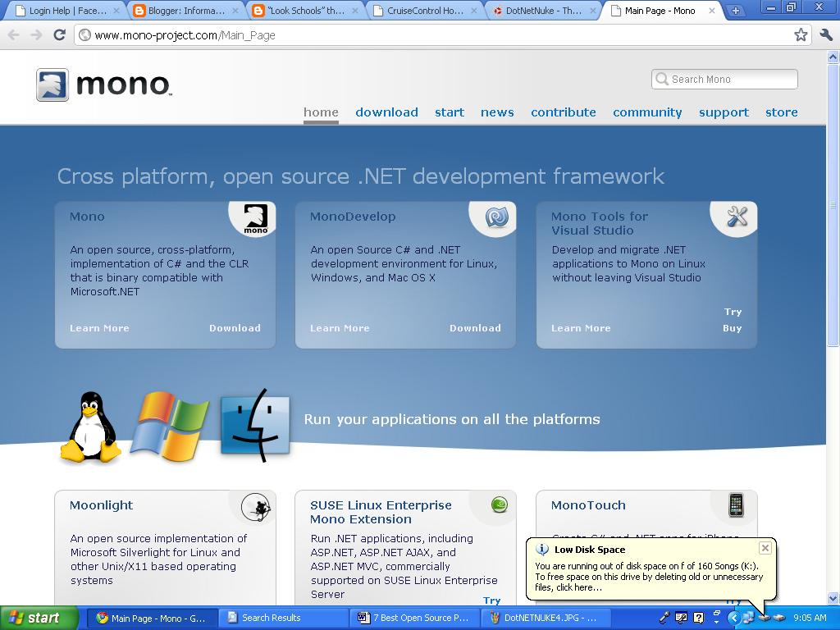Open DotNETNUKE4.JPG taskbar item
Screen dimensions: 840x630
pyautogui.click(x=545, y=618)
